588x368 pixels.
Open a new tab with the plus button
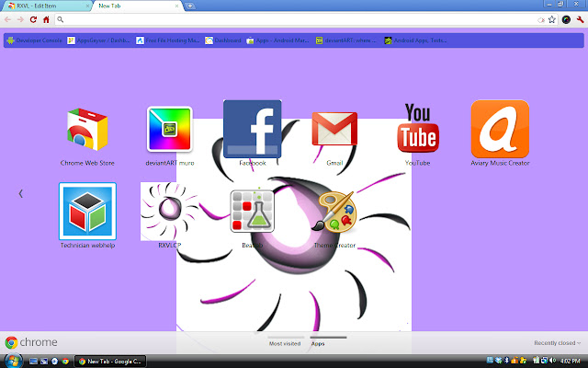click(190, 6)
